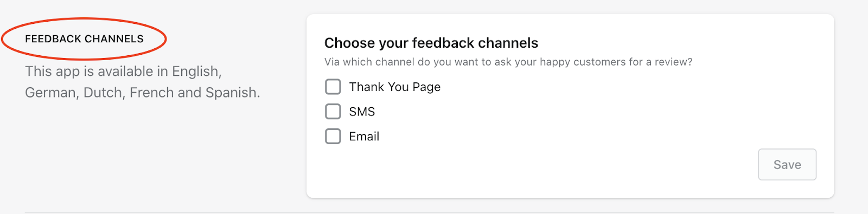This screenshot has width=868, height=214.
Task: Click the 'Choose your feedback channels' title
Action: tap(431, 43)
